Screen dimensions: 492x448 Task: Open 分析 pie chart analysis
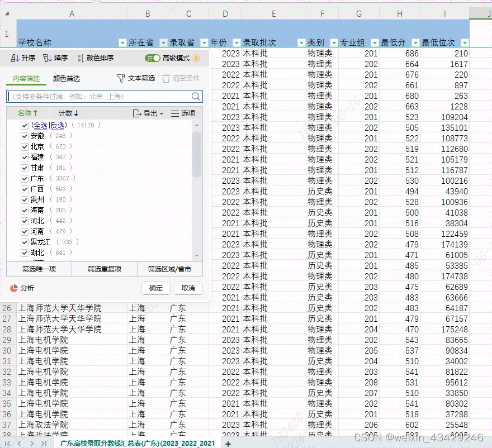click(22, 288)
